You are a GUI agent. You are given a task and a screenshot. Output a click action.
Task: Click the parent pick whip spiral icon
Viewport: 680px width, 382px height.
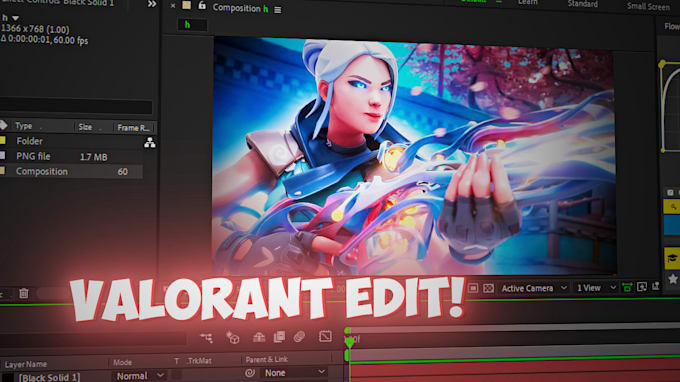[249, 373]
